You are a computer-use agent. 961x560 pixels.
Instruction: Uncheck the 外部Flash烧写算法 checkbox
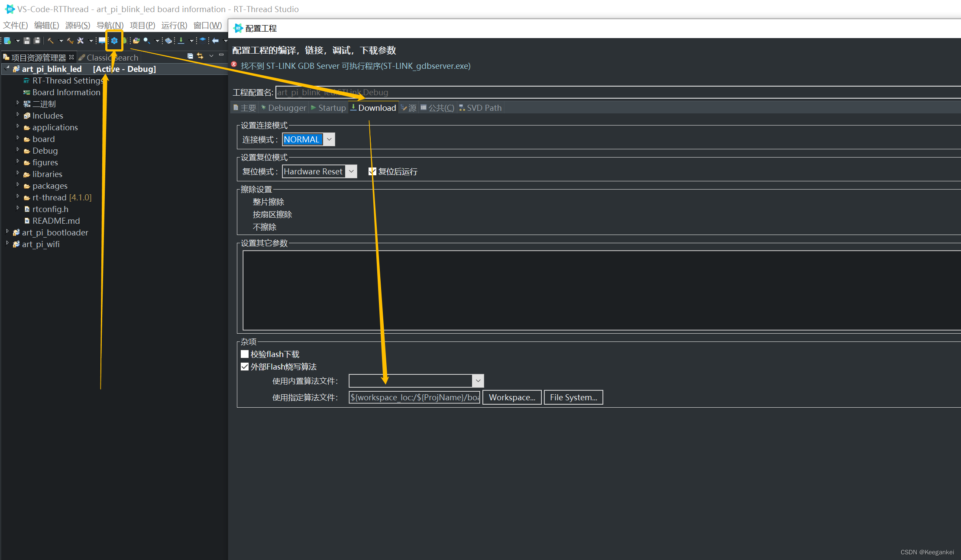click(245, 367)
